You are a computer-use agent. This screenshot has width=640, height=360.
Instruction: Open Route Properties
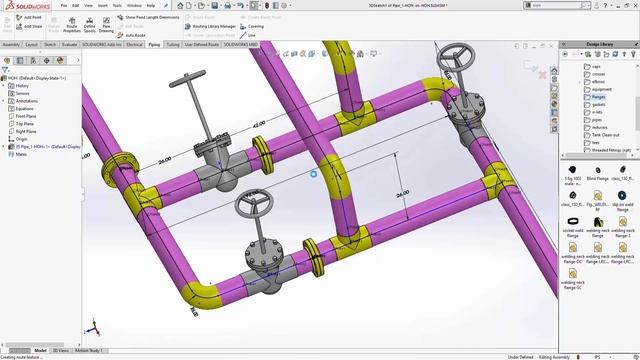pyautogui.click(x=72, y=24)
